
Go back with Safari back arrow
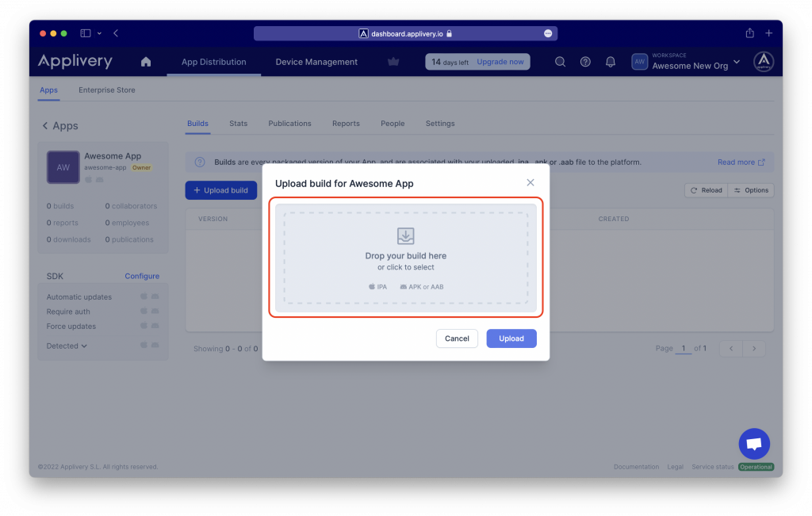(x=116, y=33)
